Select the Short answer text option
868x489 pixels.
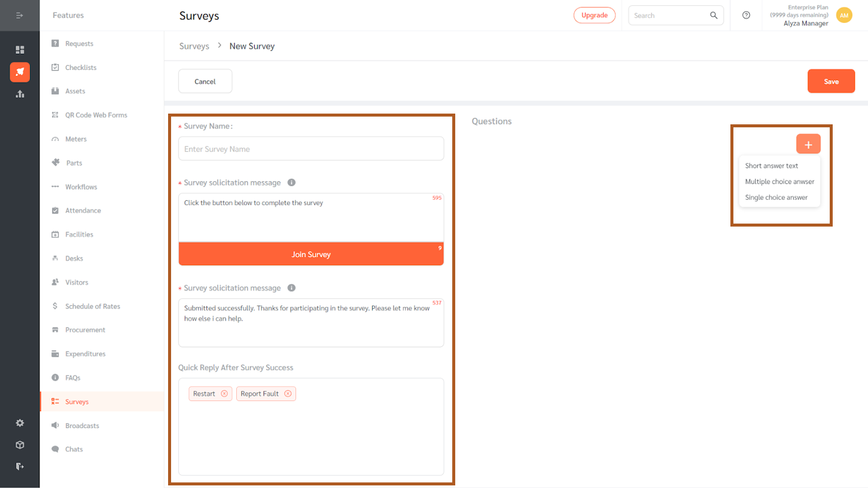point(772,166)
